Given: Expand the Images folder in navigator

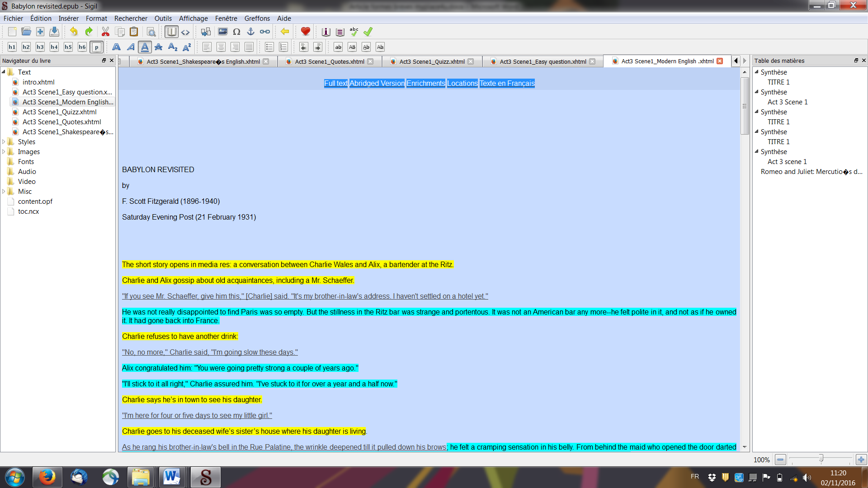Looking at the screenshot, I should point(4,152).
